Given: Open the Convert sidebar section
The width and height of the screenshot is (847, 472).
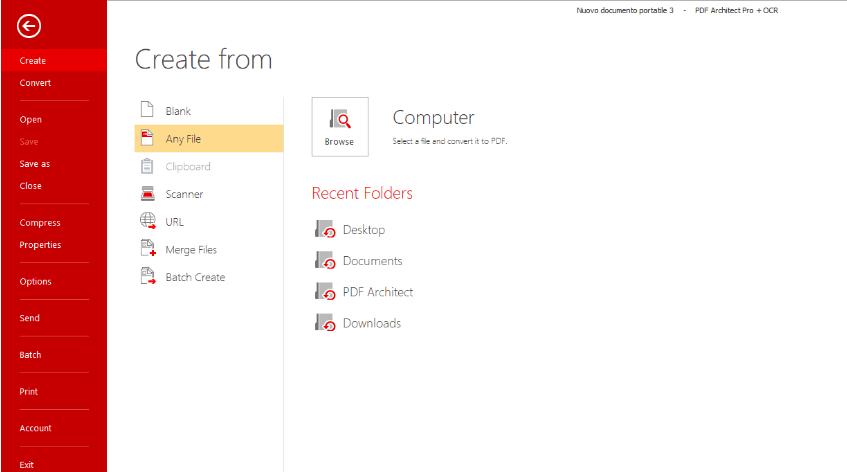Looking at the screenshot, I should point(35,83).
